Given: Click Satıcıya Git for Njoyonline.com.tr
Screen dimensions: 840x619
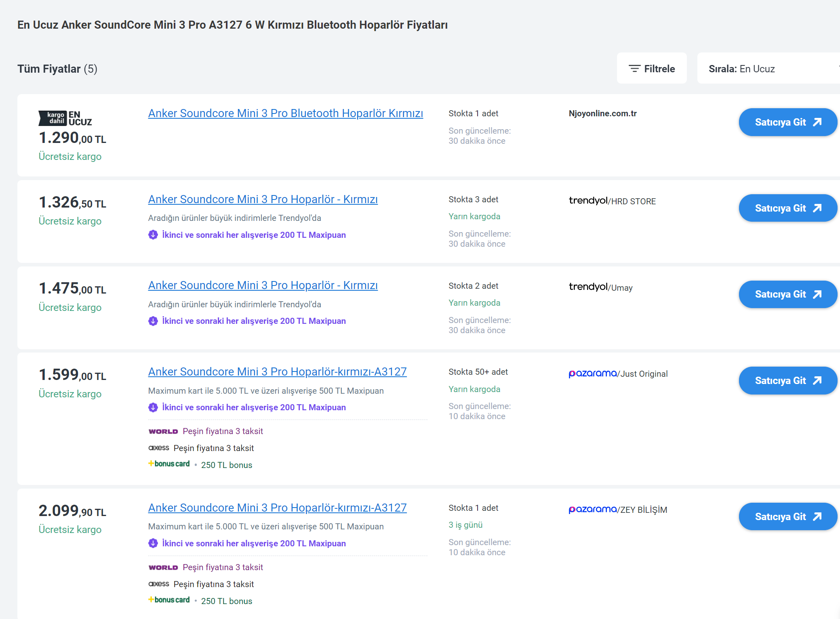Looking at the screenshot, I should point(788,122).
